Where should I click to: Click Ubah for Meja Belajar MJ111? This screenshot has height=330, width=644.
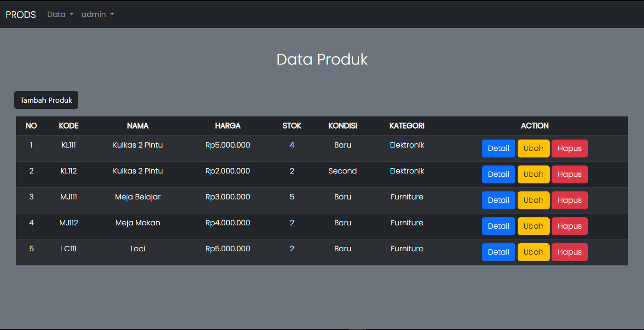pyautogui.click(x=533, y=200)
